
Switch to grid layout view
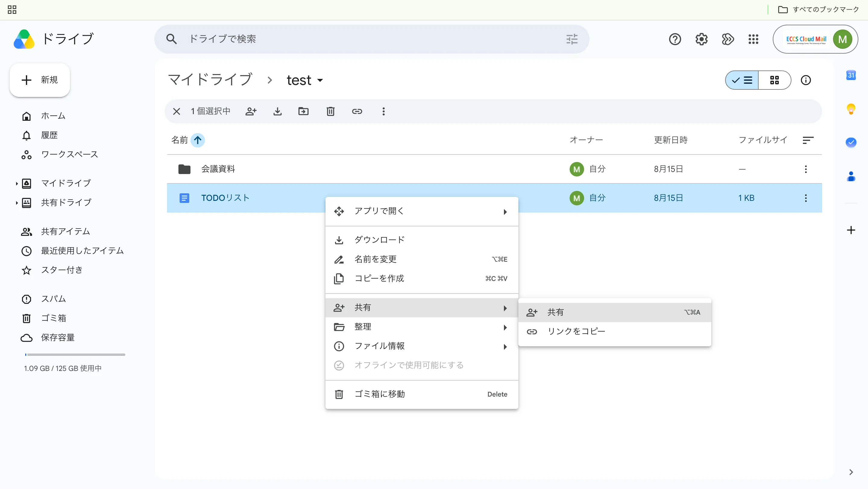coord(775,80)
